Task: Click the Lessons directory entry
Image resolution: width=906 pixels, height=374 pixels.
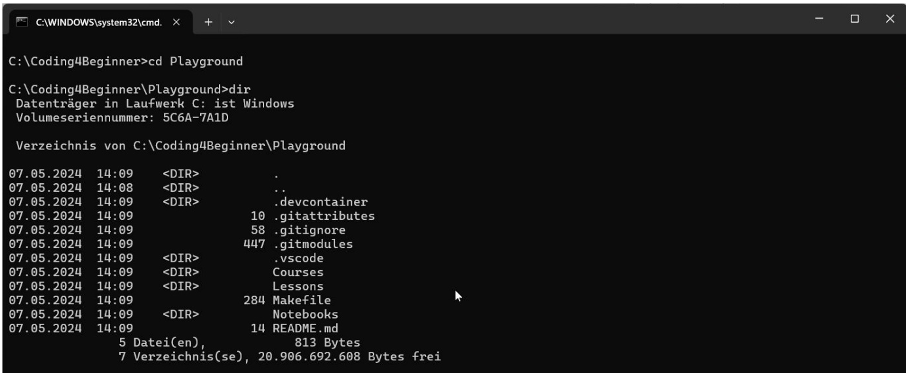Action: click(x=298, y=286)
